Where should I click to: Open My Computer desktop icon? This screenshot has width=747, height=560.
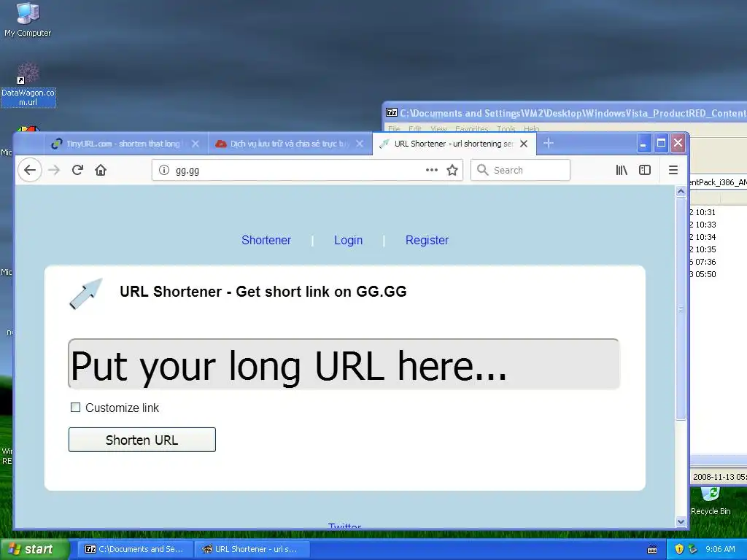point(28,20)
